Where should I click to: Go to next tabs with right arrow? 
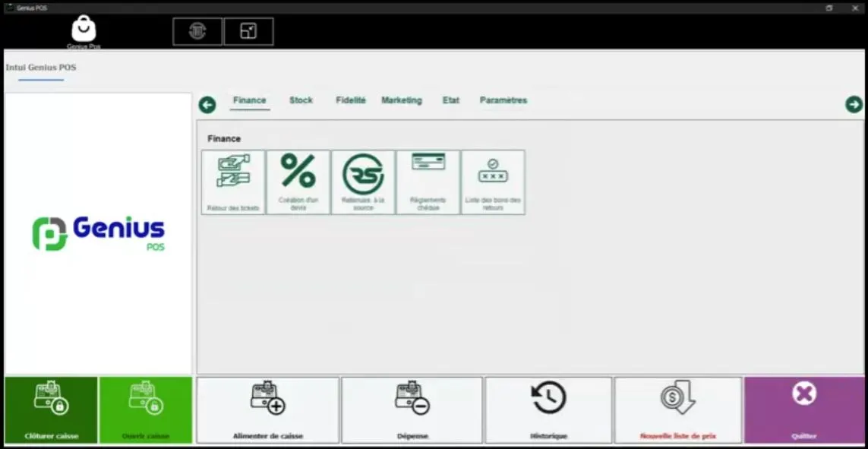(854, 104)
